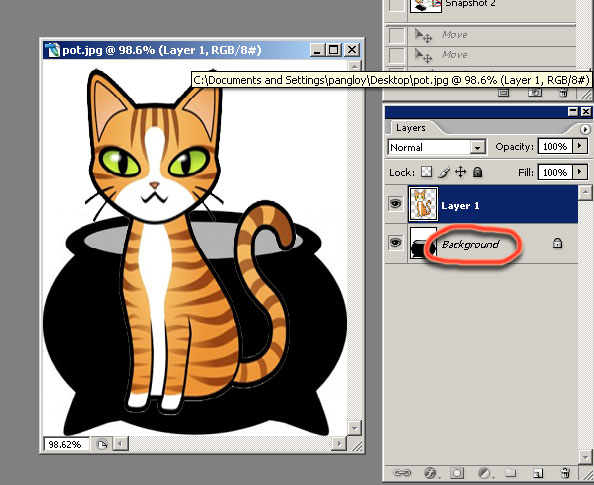This screenshot has width=594, height=485.
Task: Click the 98.62% zoom field
Action: point(66,444)
